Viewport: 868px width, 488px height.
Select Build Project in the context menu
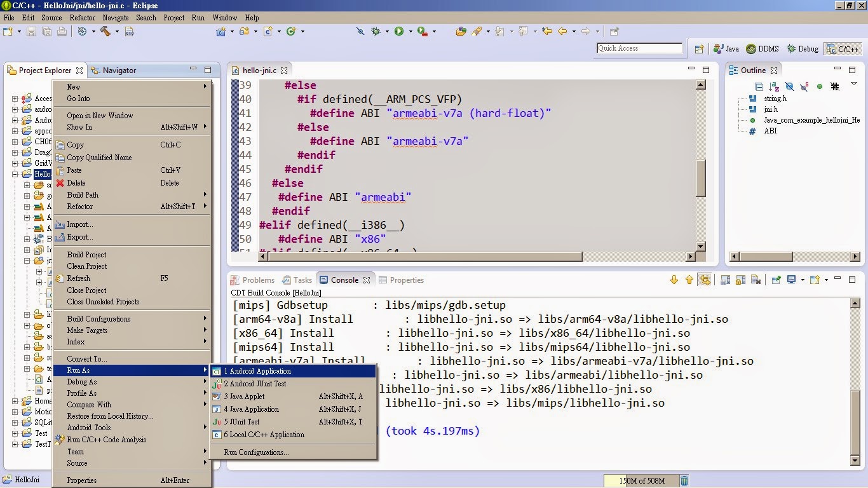[132, 254]
